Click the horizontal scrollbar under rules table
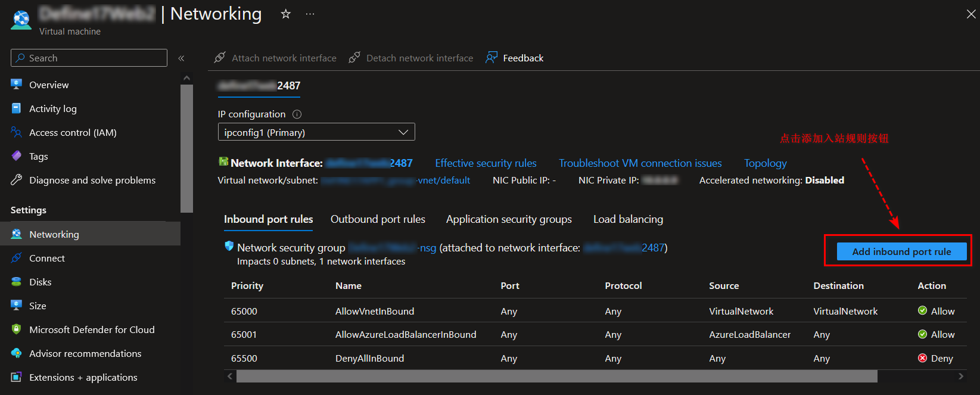 (556, 377)
